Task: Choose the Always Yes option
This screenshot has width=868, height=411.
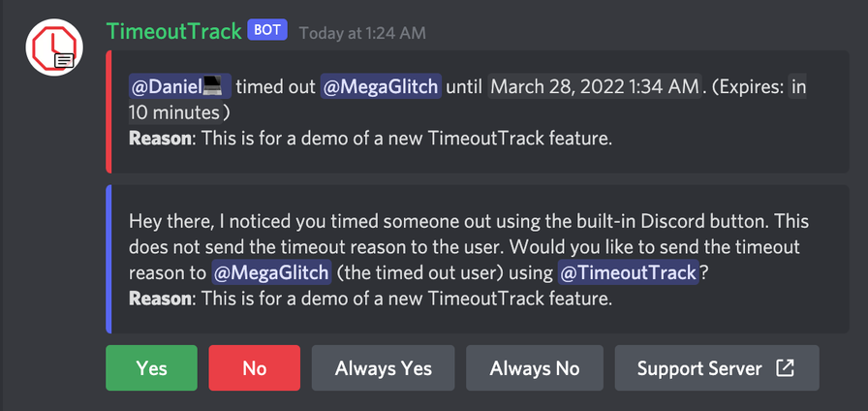Action: click(x=383, y=368)
